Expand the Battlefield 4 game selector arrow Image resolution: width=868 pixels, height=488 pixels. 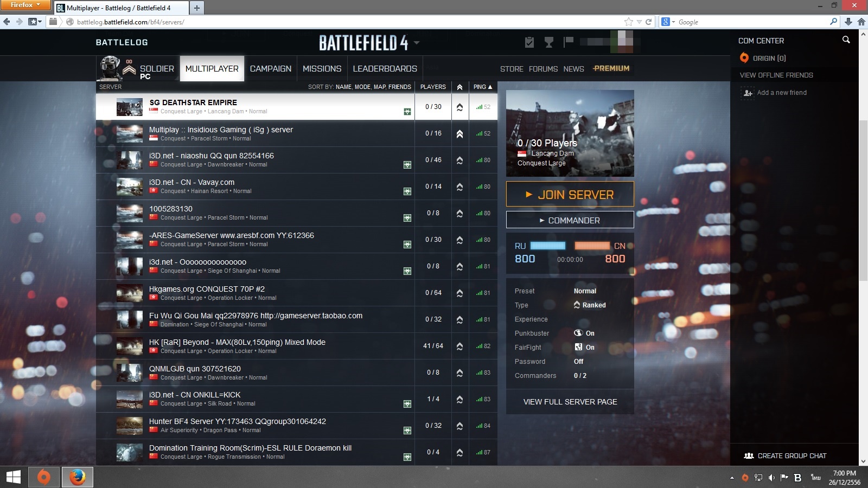tap(417, 42)
